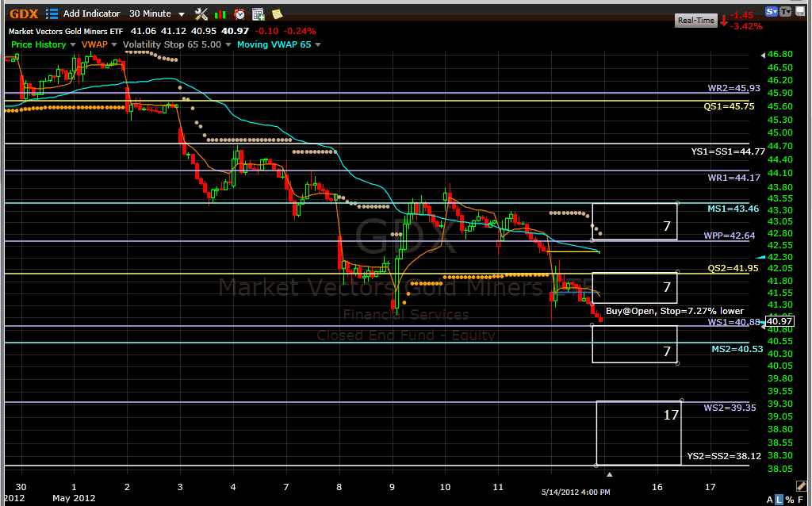Click the WR2=45.93 pivot label
The height and width of the screenshot is (506, 812).
coord(733,88)
